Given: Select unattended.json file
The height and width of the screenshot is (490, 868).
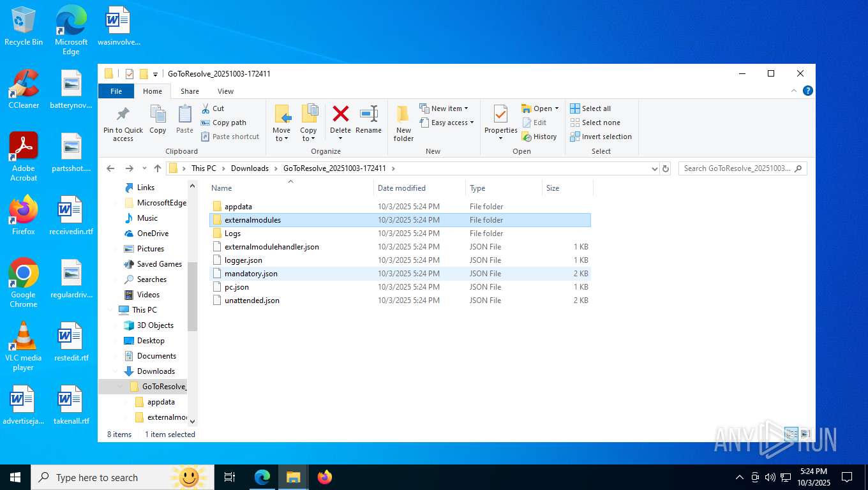Looking at the screenshot, I should pos(400,301).
